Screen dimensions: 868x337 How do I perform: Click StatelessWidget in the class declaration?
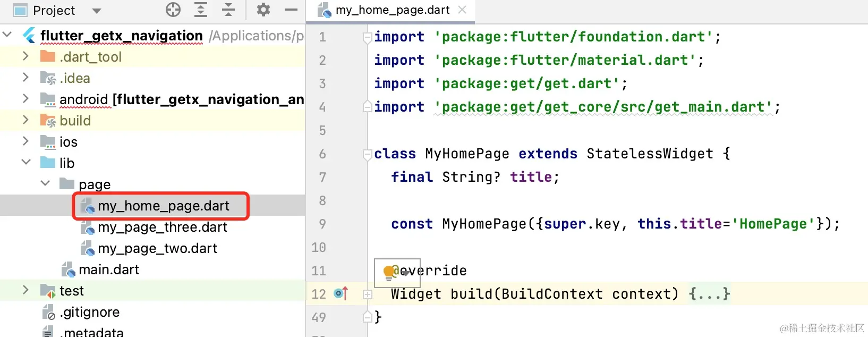pyautogui.click(x=650, y=154)
